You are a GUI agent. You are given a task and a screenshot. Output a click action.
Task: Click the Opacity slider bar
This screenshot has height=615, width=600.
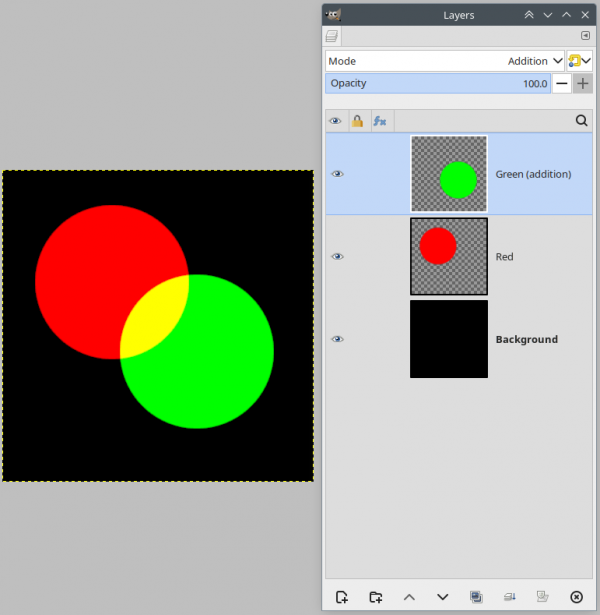point(438,84)
